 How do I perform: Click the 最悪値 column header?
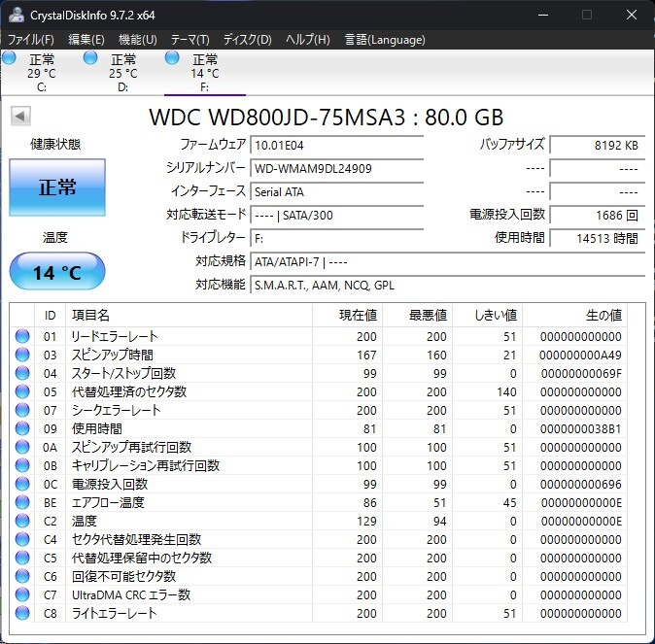(417, 316)
